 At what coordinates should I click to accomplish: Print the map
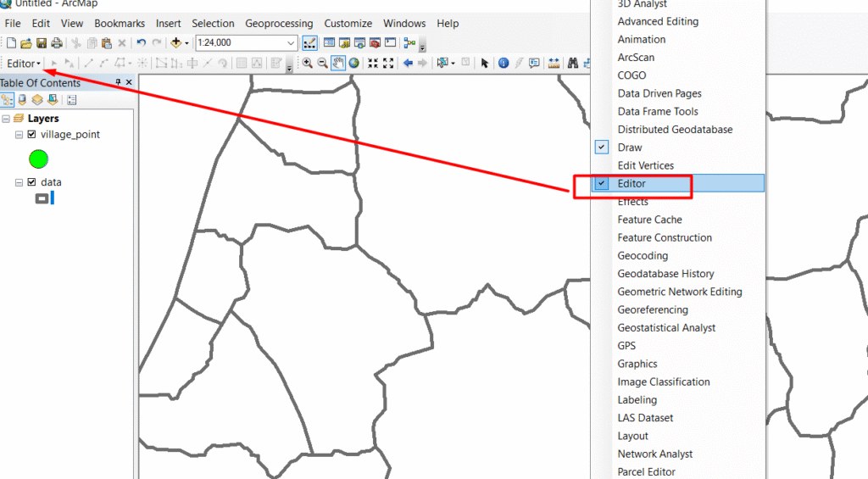57,42
